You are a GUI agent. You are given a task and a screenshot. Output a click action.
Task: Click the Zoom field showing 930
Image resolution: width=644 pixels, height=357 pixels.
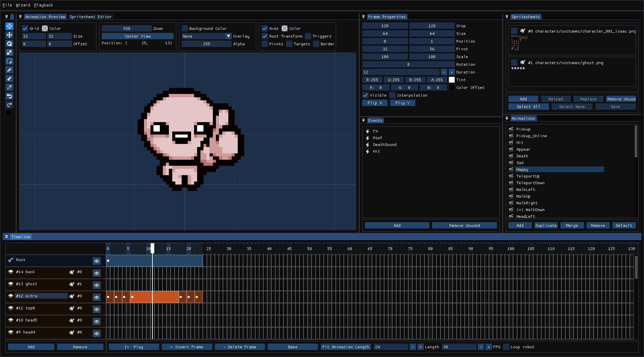pos(127,29)
